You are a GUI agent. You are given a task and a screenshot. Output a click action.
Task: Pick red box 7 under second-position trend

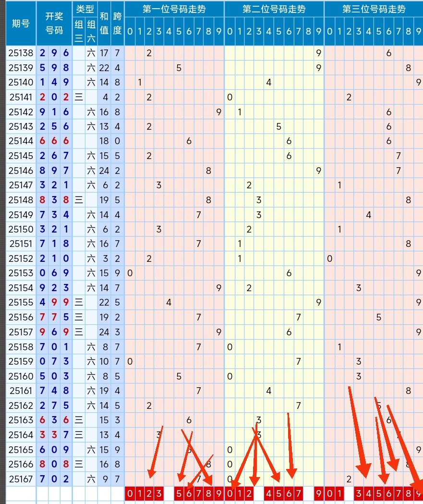click(298, 494)
